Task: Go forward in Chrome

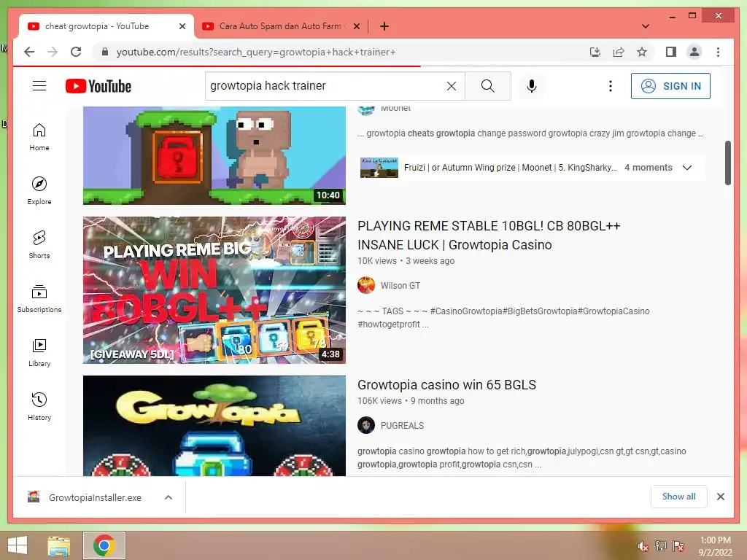Action: 53,52
